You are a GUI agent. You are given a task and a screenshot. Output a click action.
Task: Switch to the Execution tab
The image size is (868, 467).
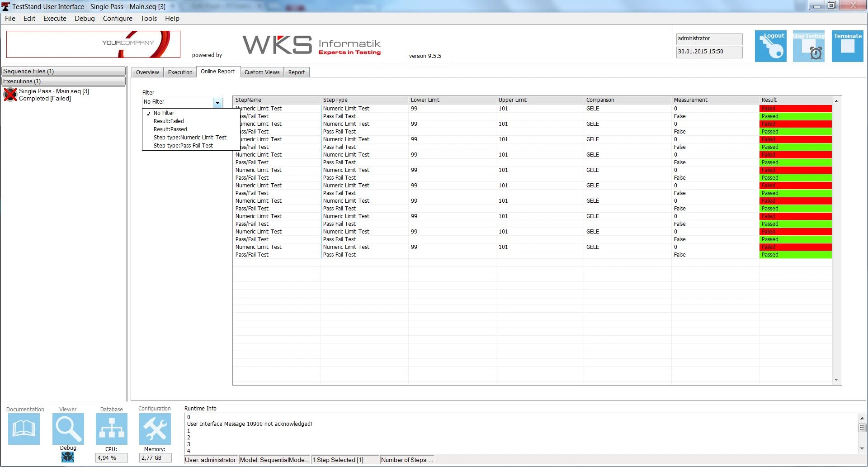(180, 72)
